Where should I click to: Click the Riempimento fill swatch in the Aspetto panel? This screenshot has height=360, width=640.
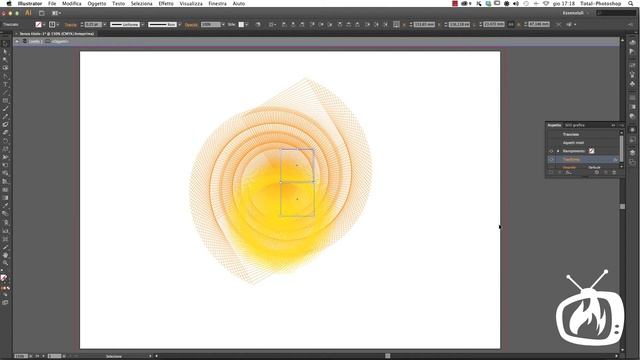(x=591, y=151)
